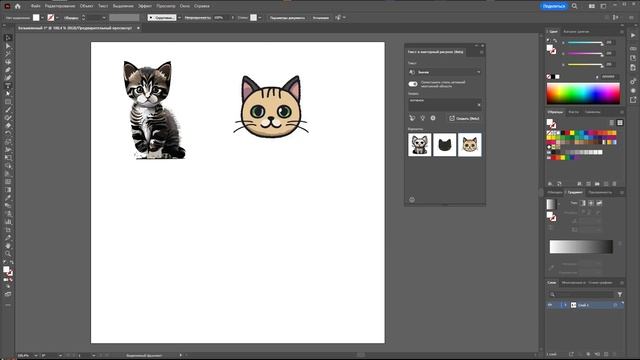Switch Swatches panel to thumbnail view

coord(620,122)
